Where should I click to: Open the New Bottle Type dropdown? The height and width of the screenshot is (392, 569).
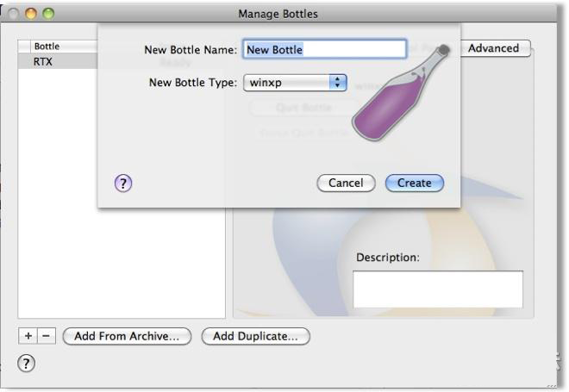point(295,83)
